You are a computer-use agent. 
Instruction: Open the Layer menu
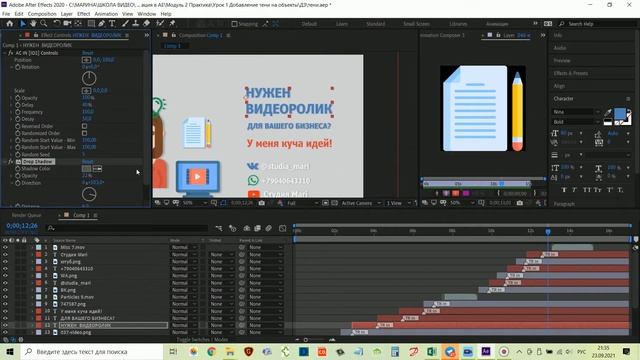[67, 14]
